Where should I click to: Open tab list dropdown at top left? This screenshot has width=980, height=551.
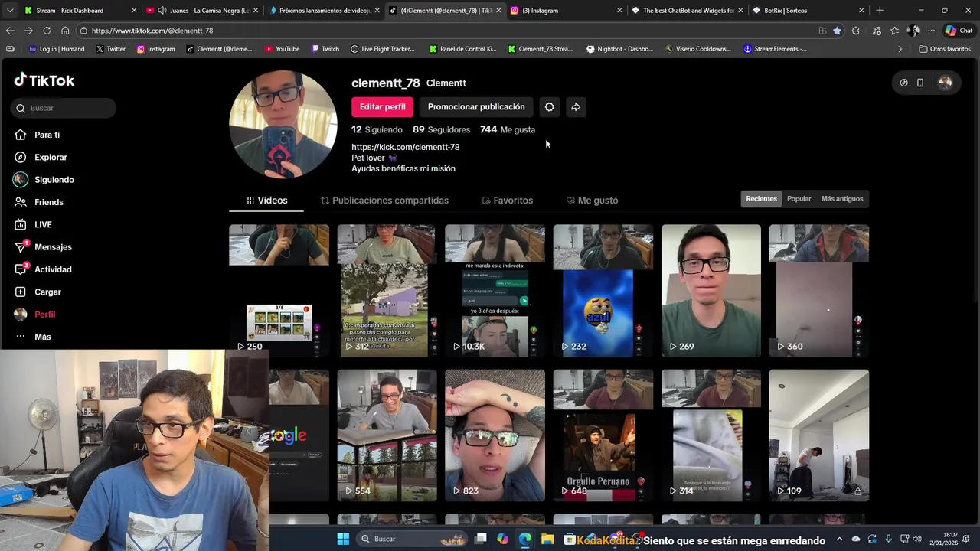pos(10,11)
